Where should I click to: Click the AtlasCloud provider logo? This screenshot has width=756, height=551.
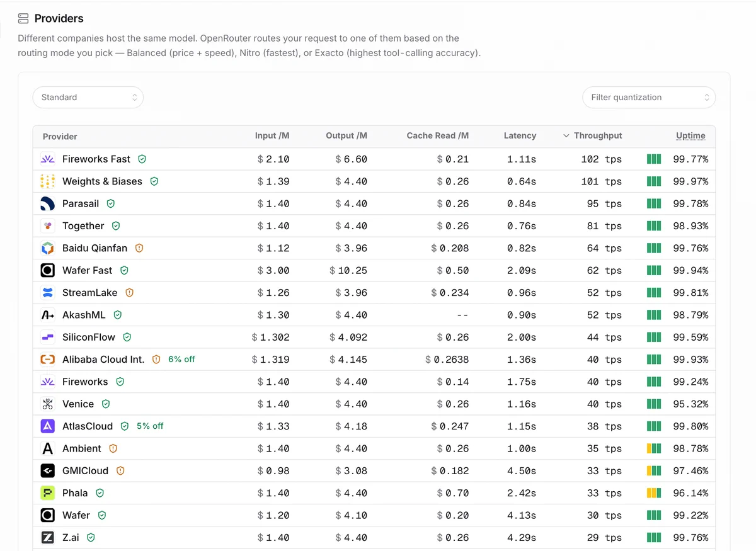(48, 426)
